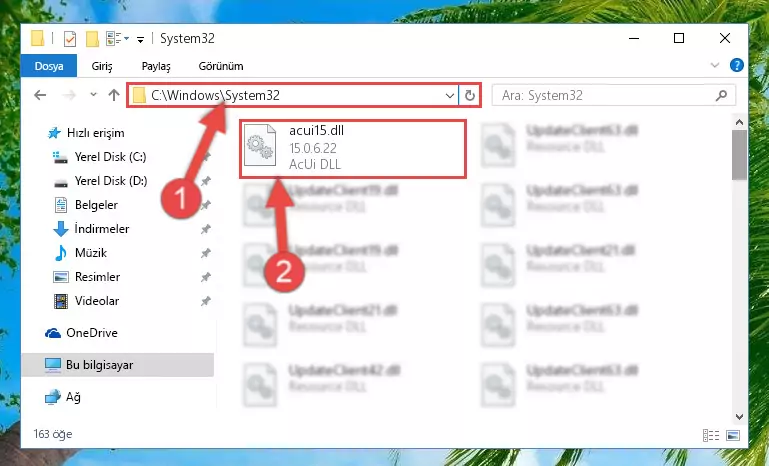The height and width of the screenshot is (466, 769).
Task: Click the pin icon next to Müzik
Action: coord(205,253)
